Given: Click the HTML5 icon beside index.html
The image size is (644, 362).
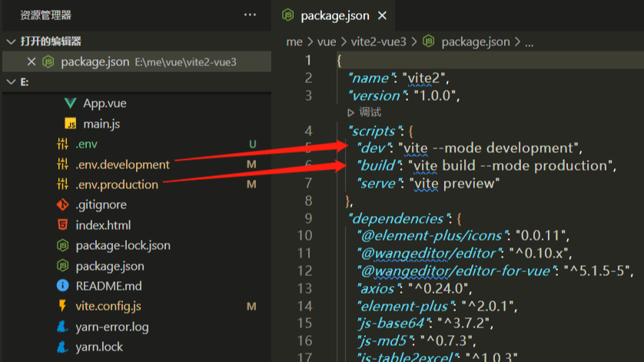Looking at the screenshot, I should pos(63,225).
